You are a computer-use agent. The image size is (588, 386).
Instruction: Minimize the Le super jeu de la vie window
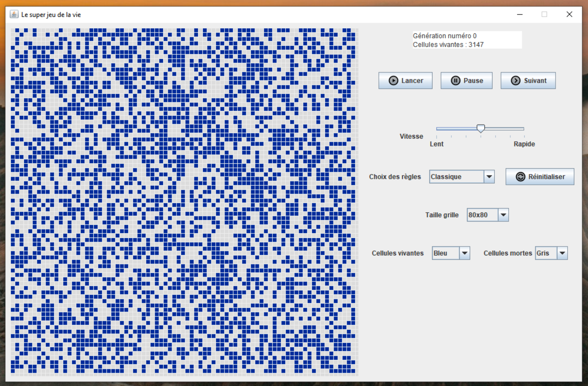coord(520,14)
